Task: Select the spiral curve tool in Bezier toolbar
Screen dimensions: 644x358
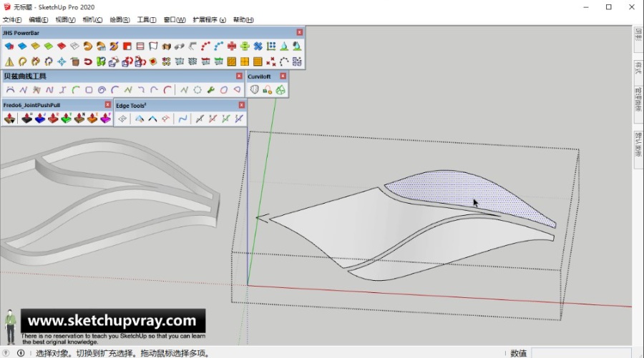Action: click(102, 90)
